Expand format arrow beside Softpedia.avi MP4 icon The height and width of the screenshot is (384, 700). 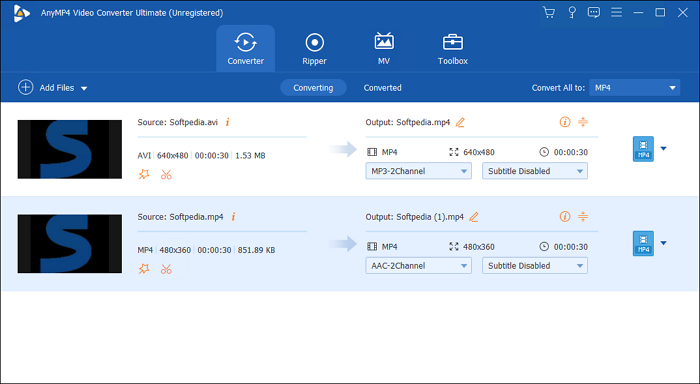pyautogui.click(x=663, y=149)
